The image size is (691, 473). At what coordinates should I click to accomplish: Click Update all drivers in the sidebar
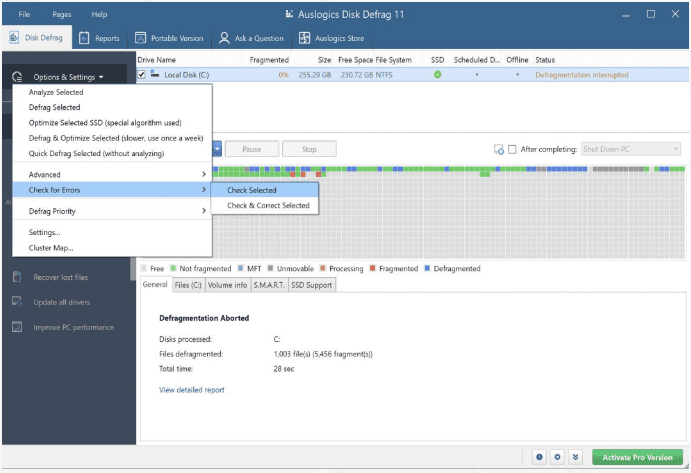coord(62,302)
